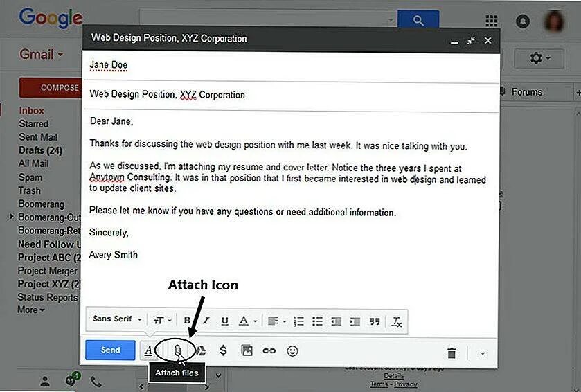Open the Google apps grid

[x=492, y=21]
